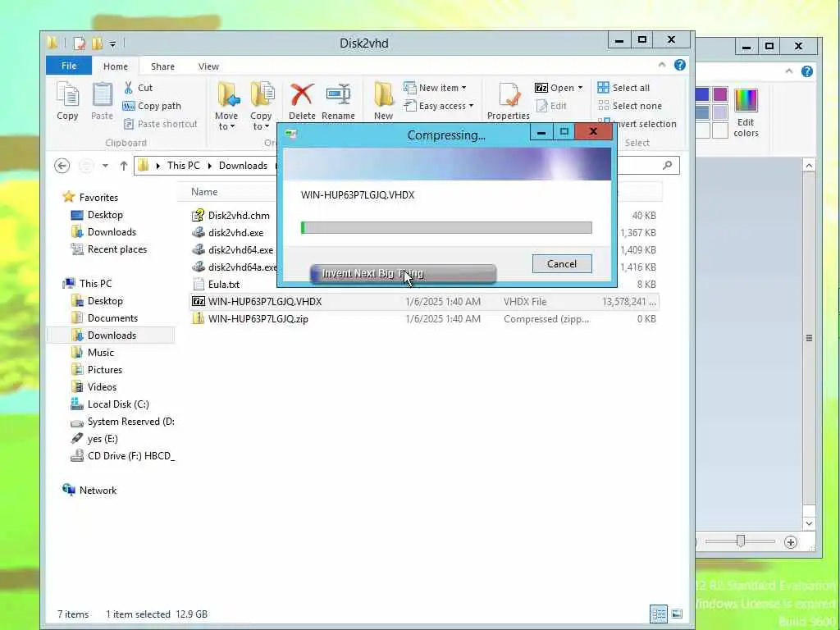
Task: Select the WIN-HUP63P7LGJQ.VHDX file row
Action: tap(424, 302)
